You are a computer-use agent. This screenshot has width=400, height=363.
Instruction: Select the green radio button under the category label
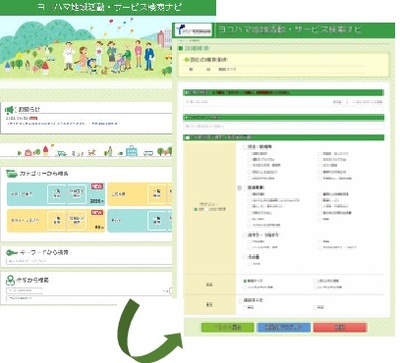[196, 209]
